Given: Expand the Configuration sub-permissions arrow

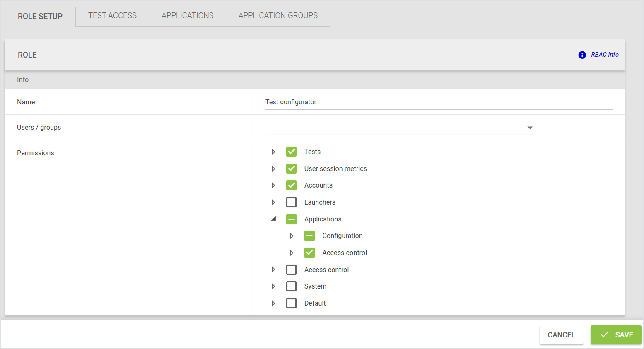Looking at the screenshot, I should click(292, 236).
